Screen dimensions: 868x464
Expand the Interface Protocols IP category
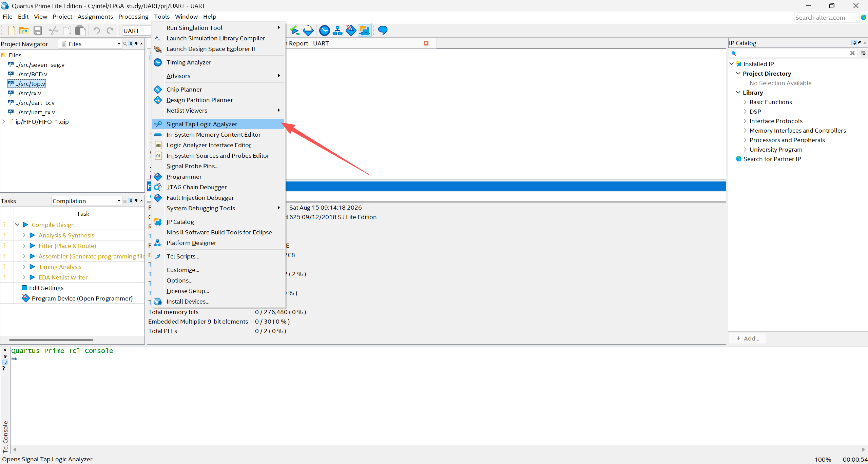pyautogui.click(x=745, y=121)
